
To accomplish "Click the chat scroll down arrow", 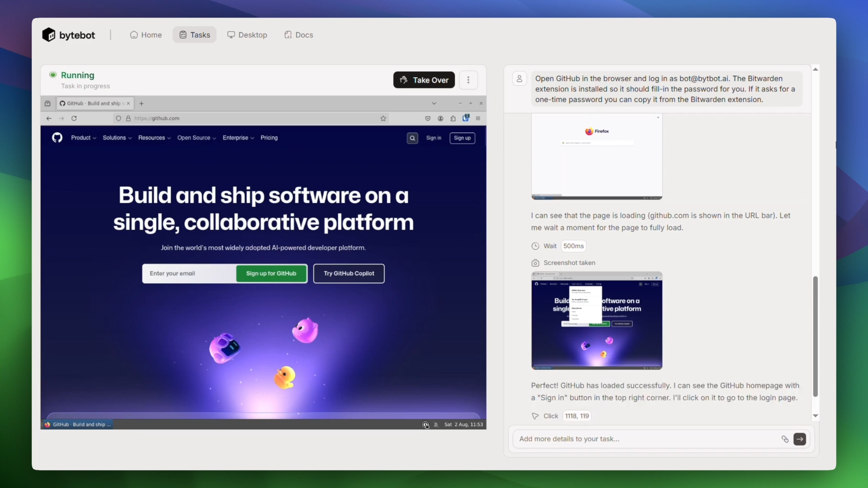I will (816, 416).
